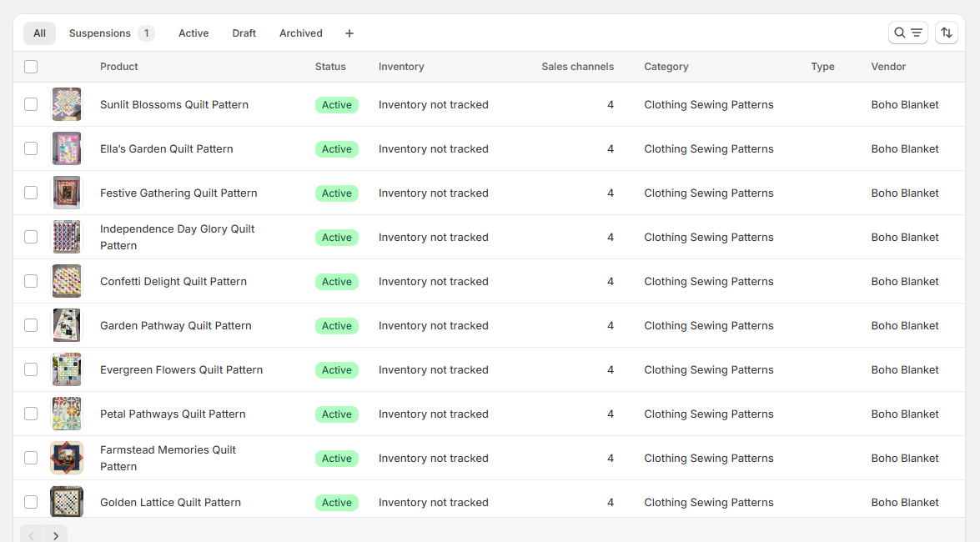Image resolution: width=980 pixels, height=542 pixels.
Task: Click the Farmstead Memories quilt thumbnail
Action: click(67, 458)
